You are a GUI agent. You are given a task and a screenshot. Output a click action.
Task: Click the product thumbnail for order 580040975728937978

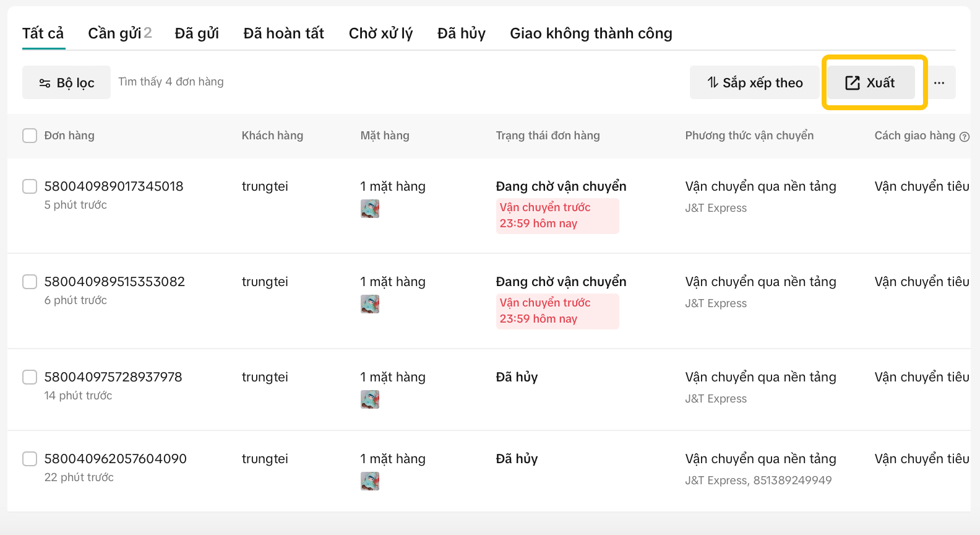pos(370,399)
